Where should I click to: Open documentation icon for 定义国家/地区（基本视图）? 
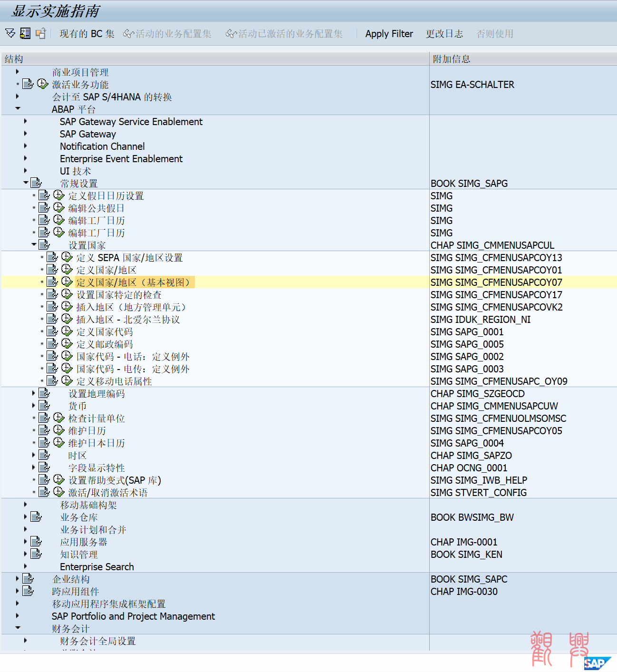[x=52, y=282]
